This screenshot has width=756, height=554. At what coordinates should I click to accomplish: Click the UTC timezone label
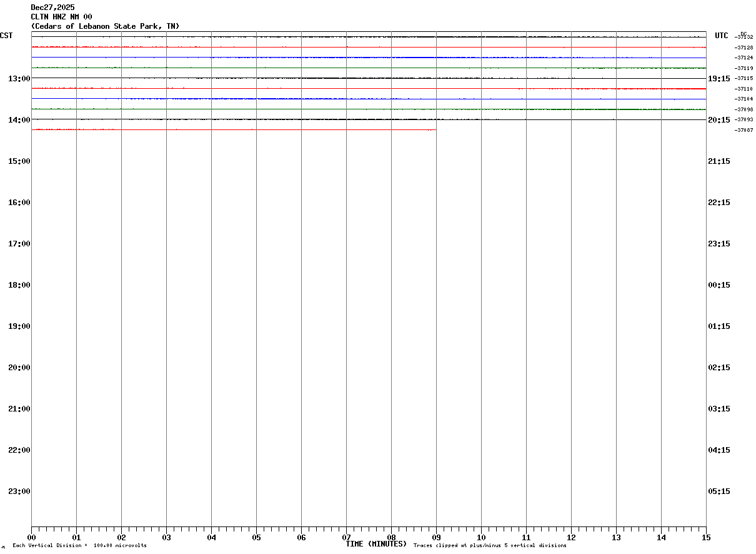[x=722, y=36]
